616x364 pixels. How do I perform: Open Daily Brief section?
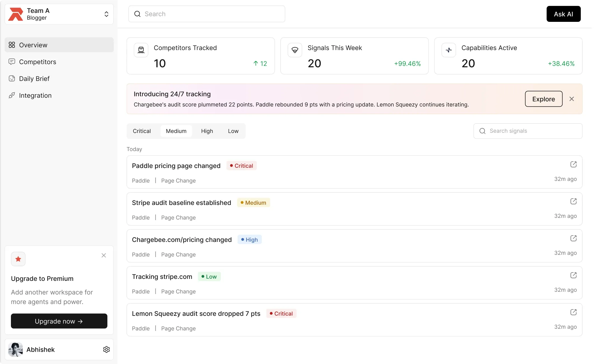pyautogui.click(x=59, y=78)
